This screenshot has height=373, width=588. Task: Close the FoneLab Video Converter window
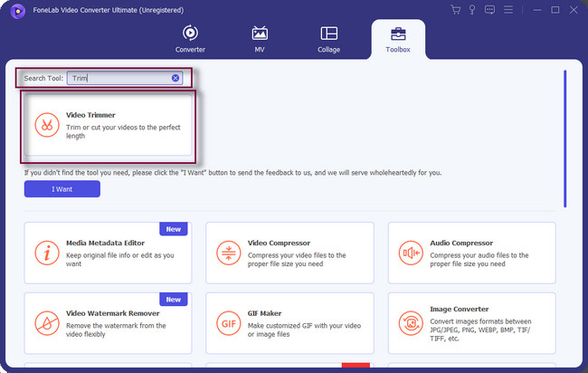(x=574, y=10)
